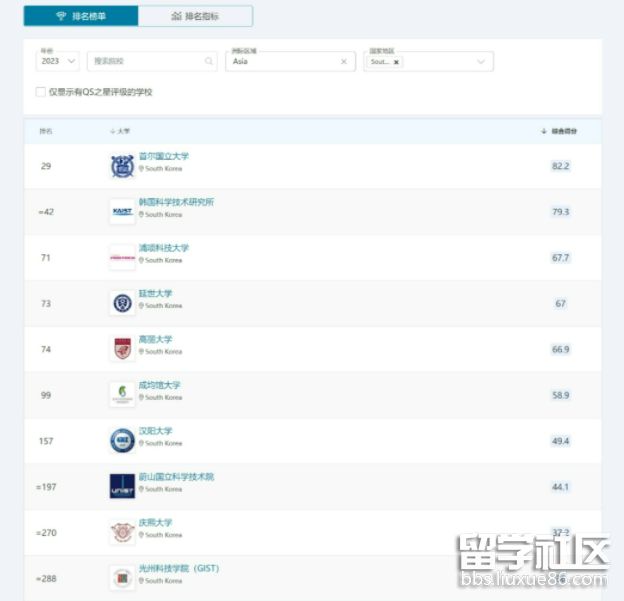Select the score 79.3 cell
This screenshot has height=601, width=624.
click(560, 212)
